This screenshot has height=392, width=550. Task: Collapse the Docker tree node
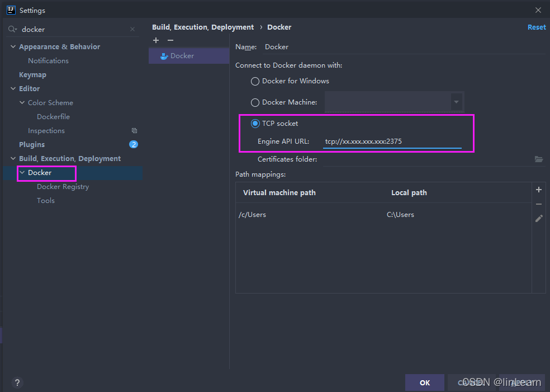pos(22,172)
